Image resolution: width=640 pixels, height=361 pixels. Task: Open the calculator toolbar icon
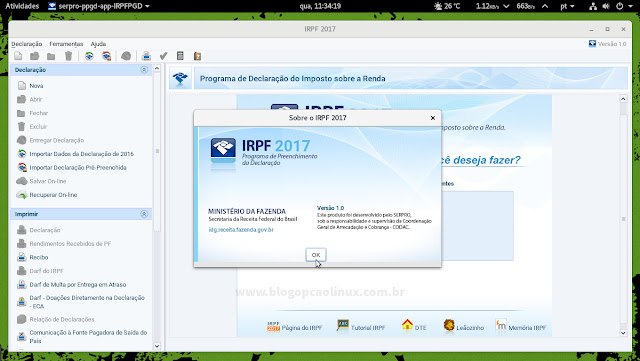(x=180, y=56)
